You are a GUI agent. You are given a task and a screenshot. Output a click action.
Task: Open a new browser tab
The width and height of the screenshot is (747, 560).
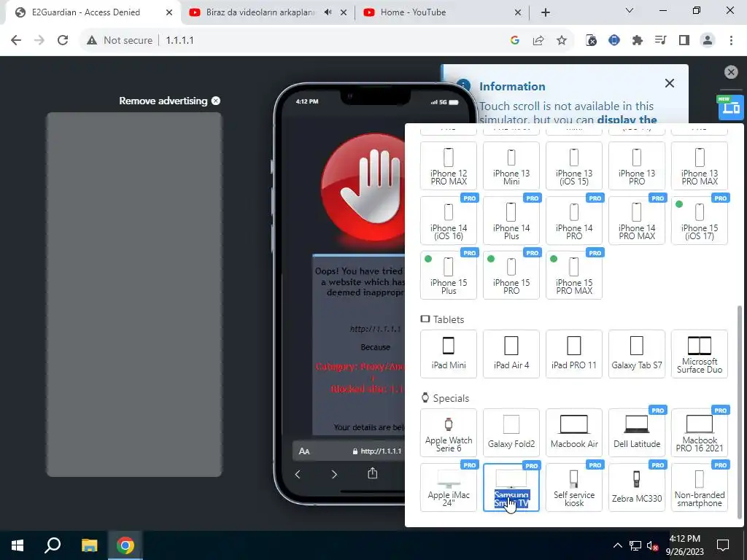coord(546,12)
